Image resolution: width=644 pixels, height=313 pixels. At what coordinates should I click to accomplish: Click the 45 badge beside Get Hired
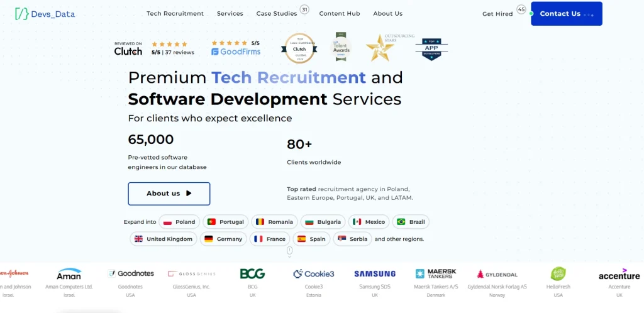pos(521,9)
